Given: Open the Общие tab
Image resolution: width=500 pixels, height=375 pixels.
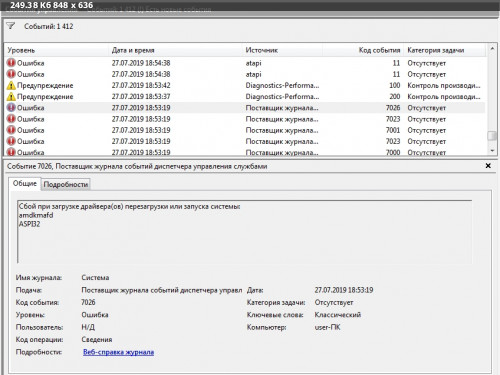Looking at the screenshot, I should click(25, 184).
